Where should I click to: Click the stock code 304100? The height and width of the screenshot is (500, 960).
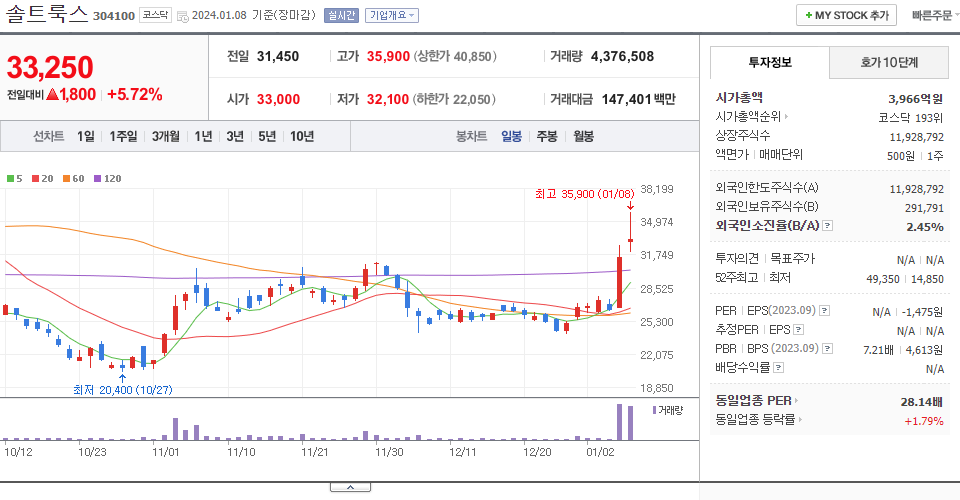(x=114, y=16)
